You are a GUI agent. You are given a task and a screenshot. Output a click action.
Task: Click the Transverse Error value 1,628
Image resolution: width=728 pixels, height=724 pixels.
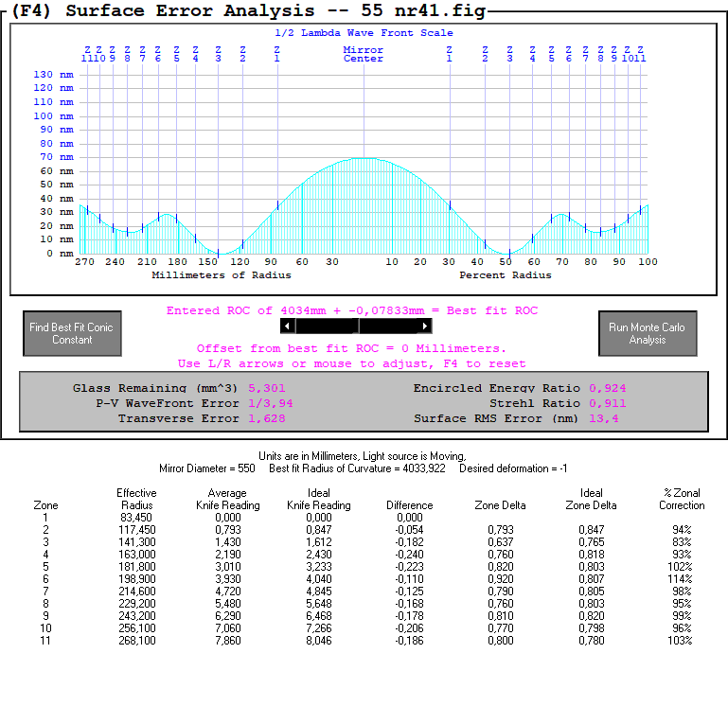[x=267, y=418]
